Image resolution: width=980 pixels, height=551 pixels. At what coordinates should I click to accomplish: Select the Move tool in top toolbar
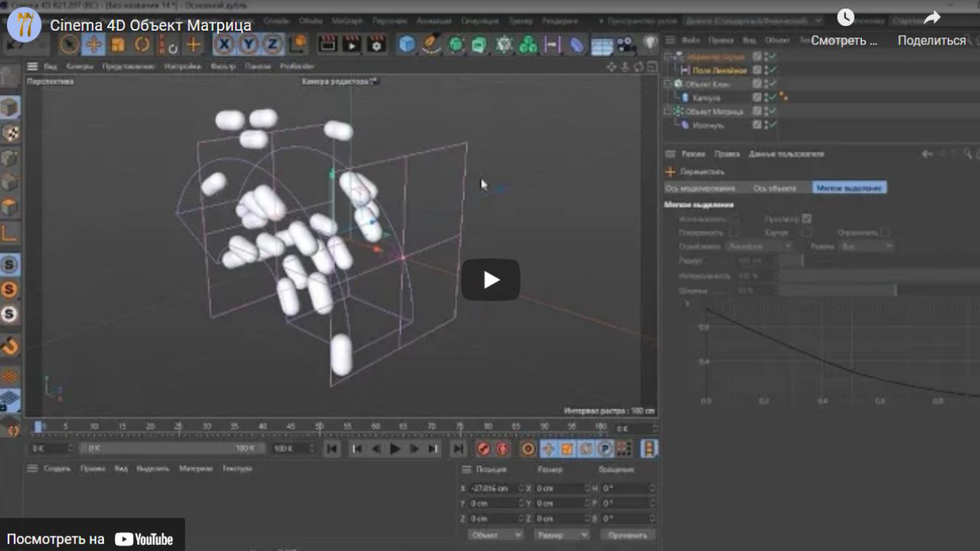tap(93, 44)
